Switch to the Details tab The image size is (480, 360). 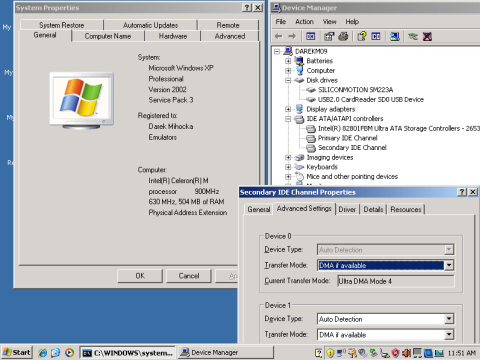point(373,209)
